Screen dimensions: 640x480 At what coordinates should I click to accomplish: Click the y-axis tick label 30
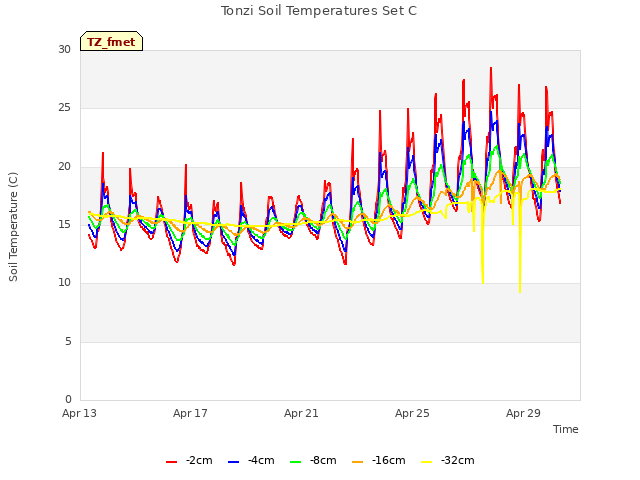pos(64,50)
